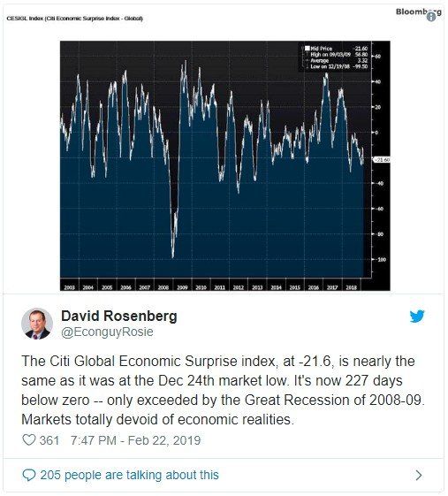Open the tweet timestamp Feb 22, 2019

135,440
